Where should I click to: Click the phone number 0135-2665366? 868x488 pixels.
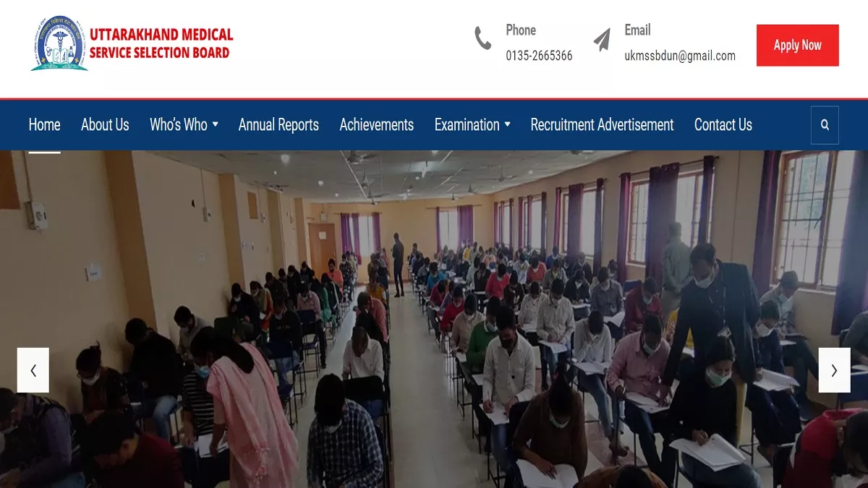tap(539, 56)
